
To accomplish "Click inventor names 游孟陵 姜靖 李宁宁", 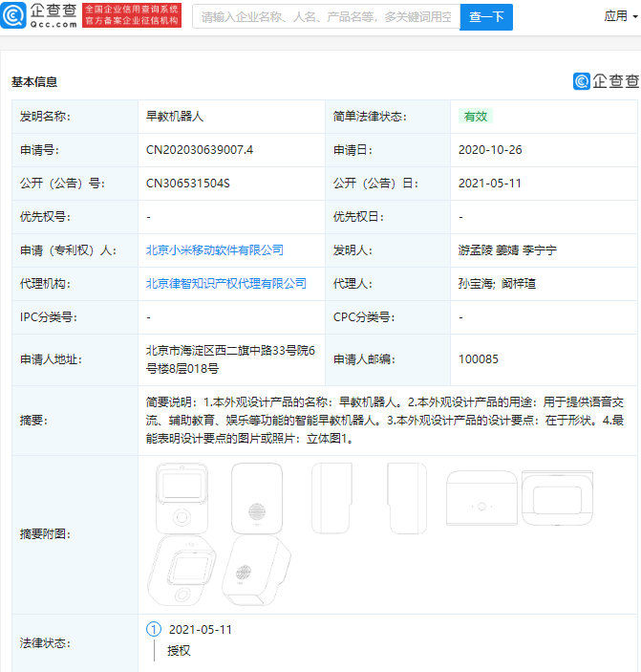I will point(507,249).
